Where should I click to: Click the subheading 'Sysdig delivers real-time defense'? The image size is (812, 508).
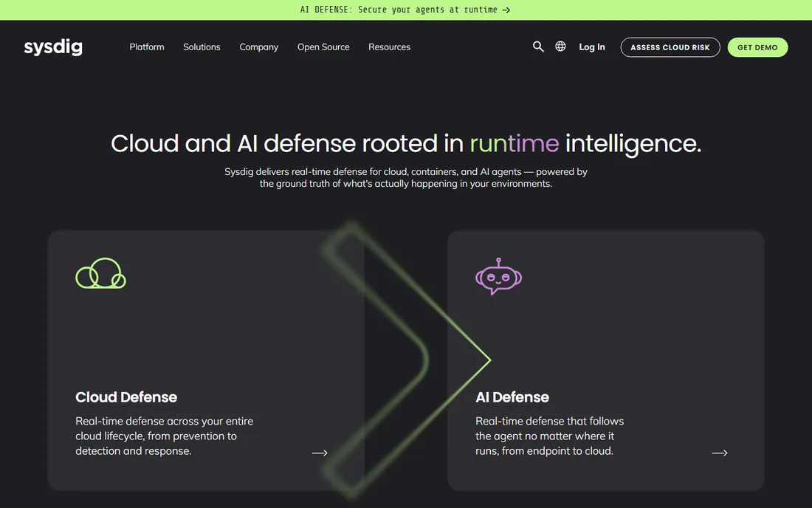[x=406, y=178]
